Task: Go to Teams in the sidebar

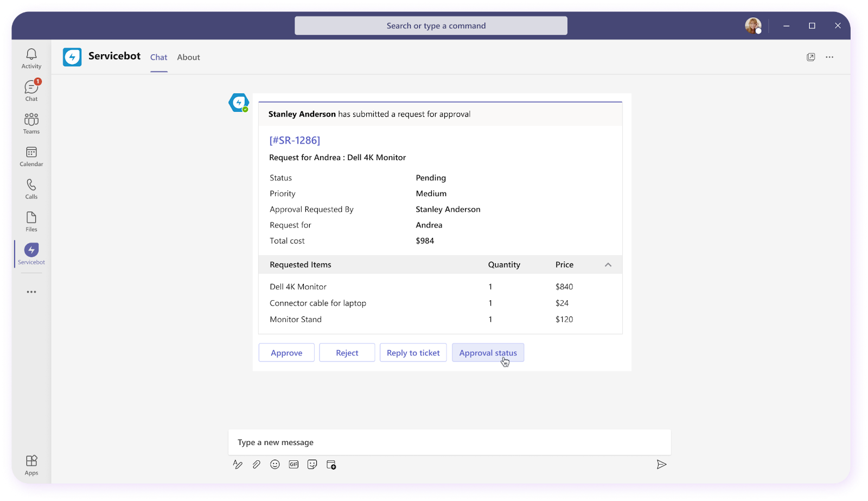Action: click(x=31, y=124)
